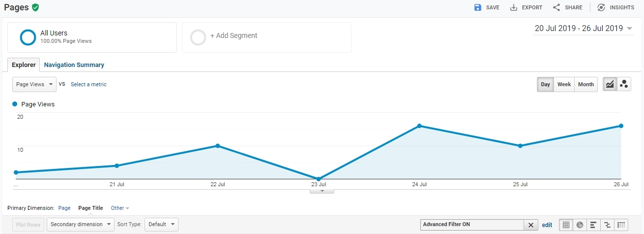
Task: Add a new segment
Action: (x=266, y=37)
